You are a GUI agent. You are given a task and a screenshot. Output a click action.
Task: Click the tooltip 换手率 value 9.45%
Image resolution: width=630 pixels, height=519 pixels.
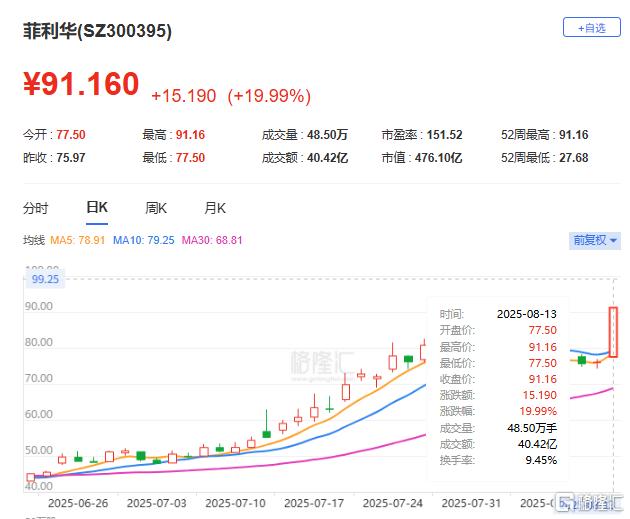541,460
